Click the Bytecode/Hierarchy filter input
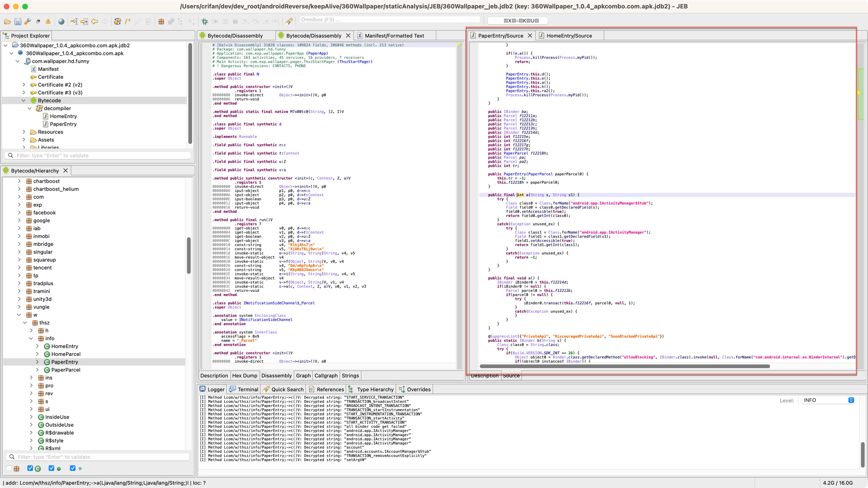 pos(98,457)
